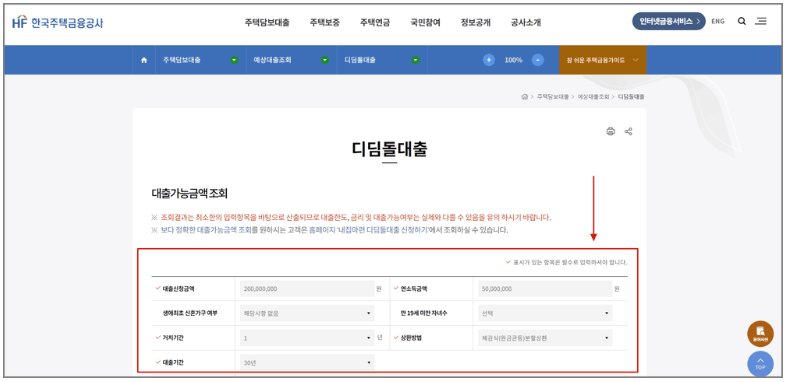Click the breadcrumb home icon
The width and height of the screenshot is (786, 382).
point(524,96)
